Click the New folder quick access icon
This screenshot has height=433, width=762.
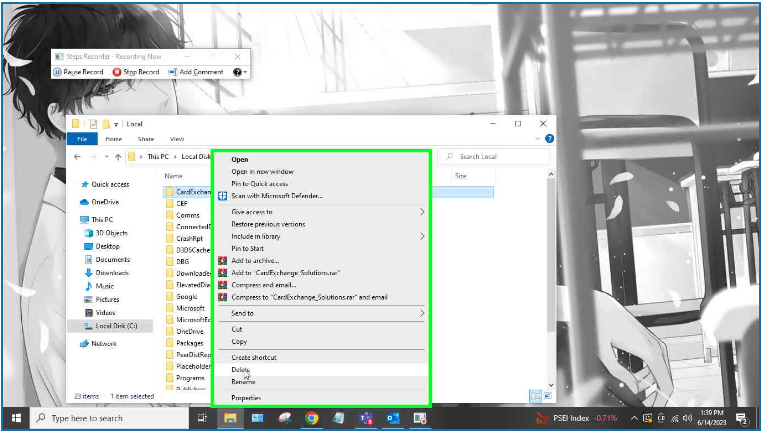pos(105,124)
